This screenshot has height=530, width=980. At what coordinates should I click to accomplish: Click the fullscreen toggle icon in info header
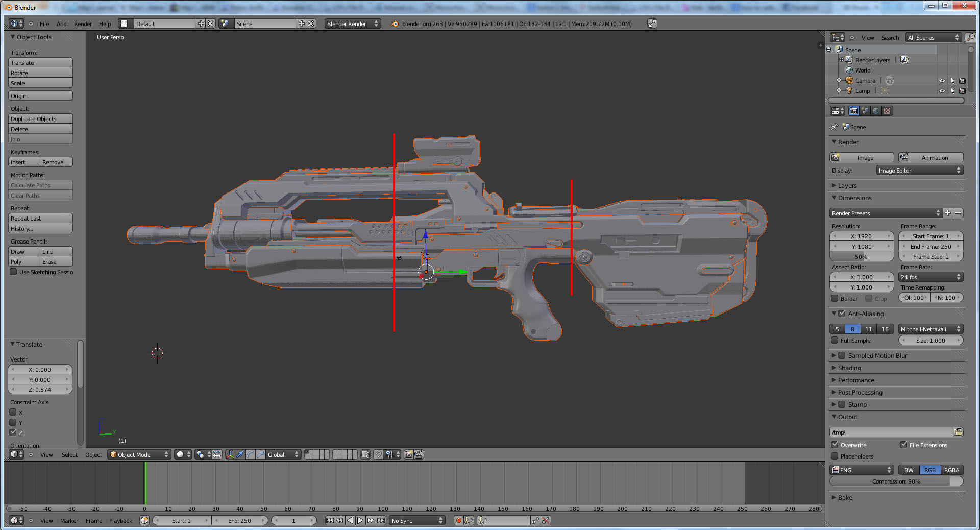[x=652, y=23]
